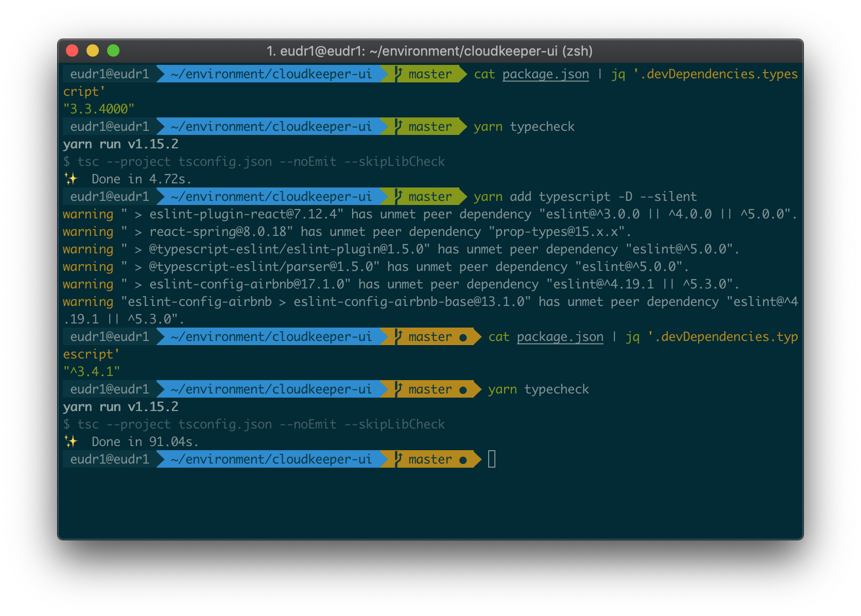Click the second dimmed "tsc --project tsconfig.json" line
861x616 pixels.
click(x=254, y=424)
